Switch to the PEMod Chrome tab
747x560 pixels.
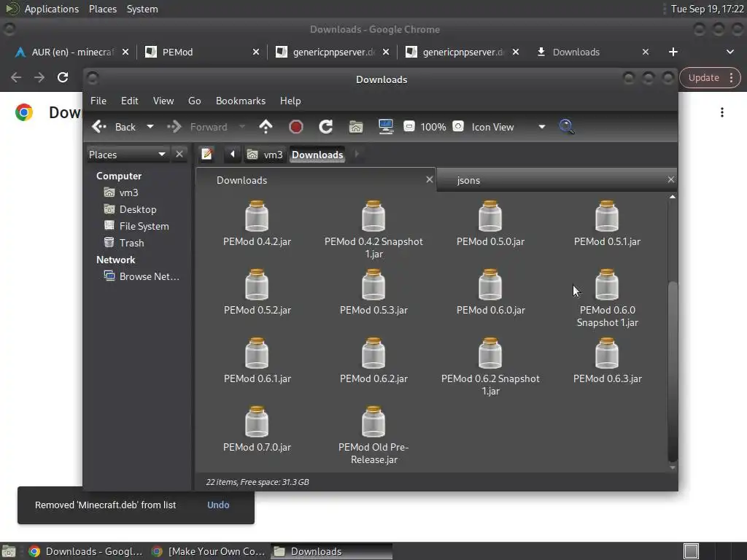click(201, 52)
